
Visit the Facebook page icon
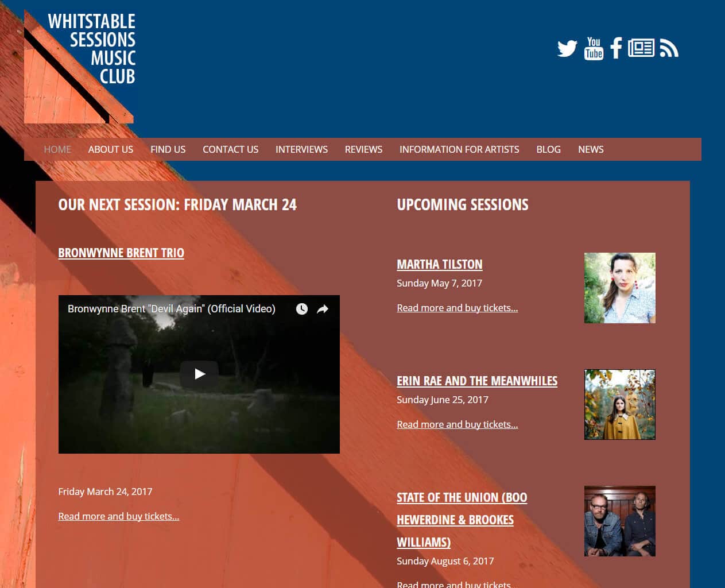616,48
